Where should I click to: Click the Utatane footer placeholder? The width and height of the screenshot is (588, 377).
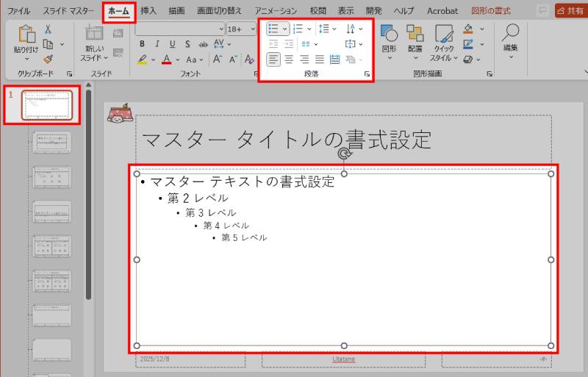coord(343,359)
